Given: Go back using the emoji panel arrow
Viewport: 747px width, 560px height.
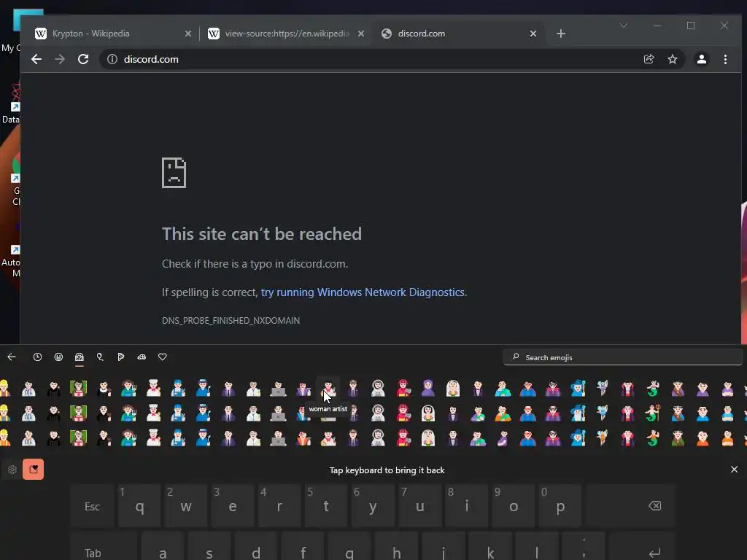Looking at the screenshot, I should pyautogui.click(x=12, y=357).
